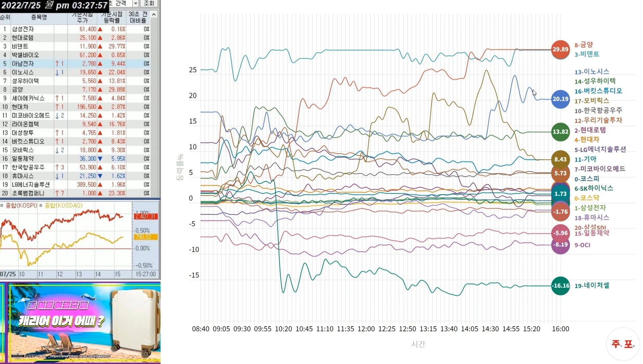Select the 버킷스튜디오 row in the table
This screenshot has width=643, height=364.
point(75,142)
